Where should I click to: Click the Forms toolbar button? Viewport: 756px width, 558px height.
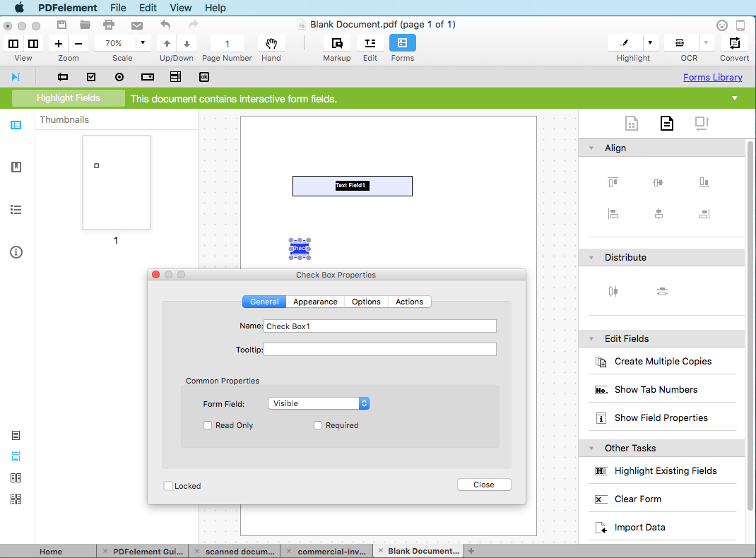(x=403, y=43)
